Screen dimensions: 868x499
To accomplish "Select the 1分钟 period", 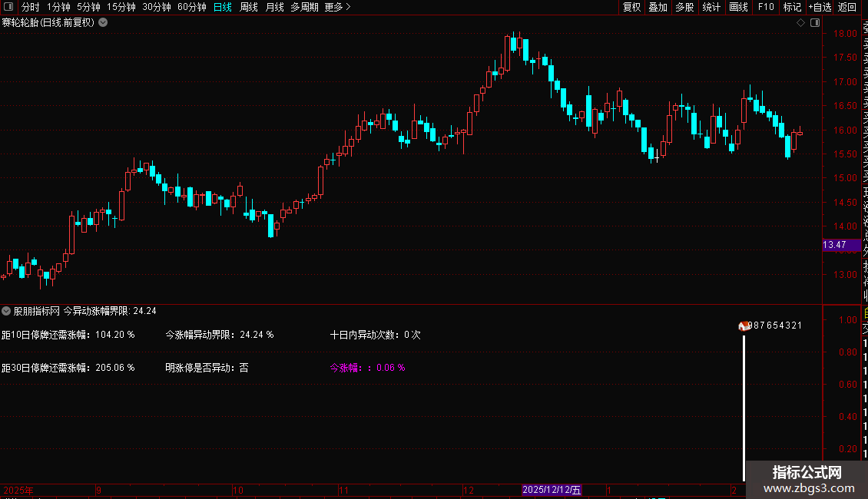I will 58,7.
